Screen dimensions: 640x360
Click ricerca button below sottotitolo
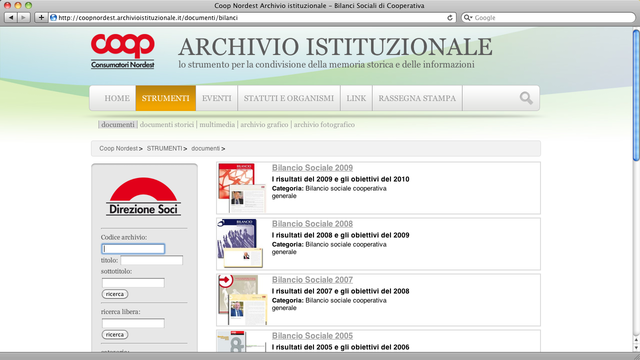(x=115, y=294)
